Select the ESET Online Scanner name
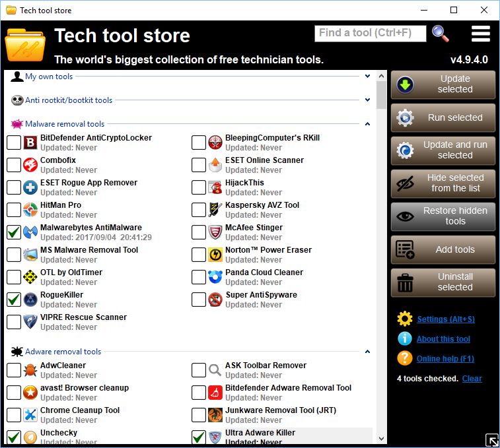 (x=264, y=160)
